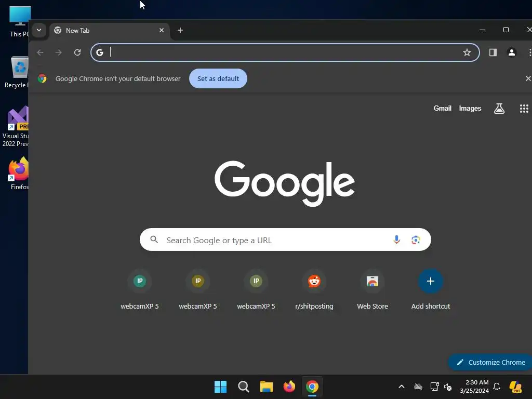The height and width of the screenshot is (399, 532).
Task: Add shortcut to new tab page
Action: [431, 289]
